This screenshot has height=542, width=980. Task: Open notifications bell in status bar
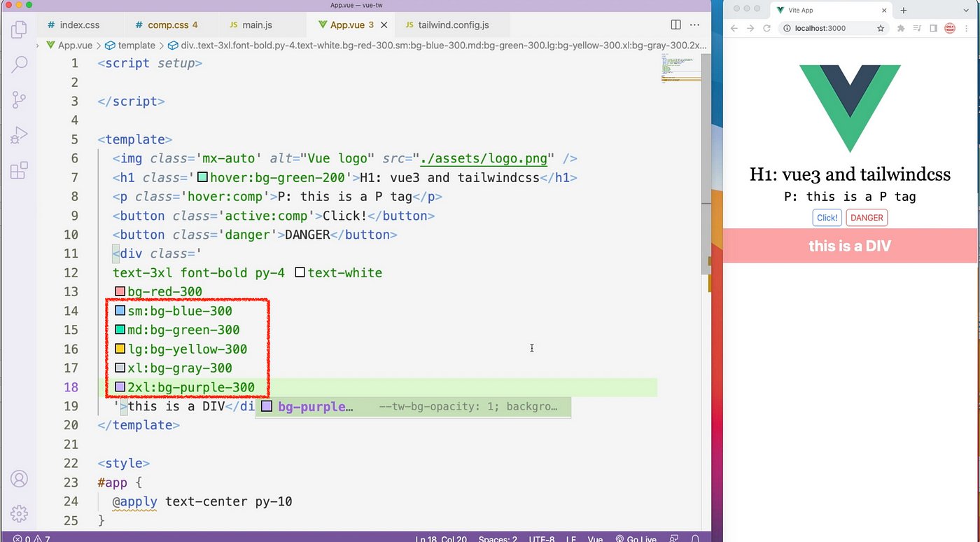tap(696, 538)
